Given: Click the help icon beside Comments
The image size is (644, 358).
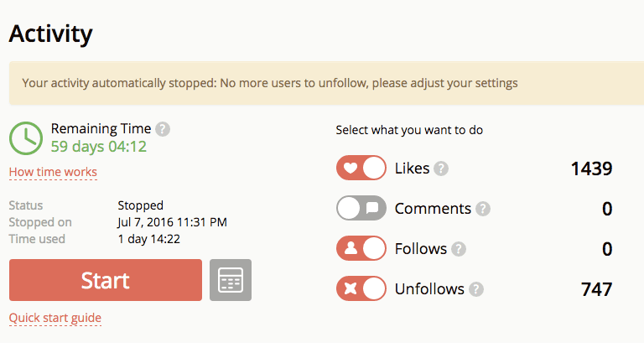Looking at the screenshot, I should [482, 209].
